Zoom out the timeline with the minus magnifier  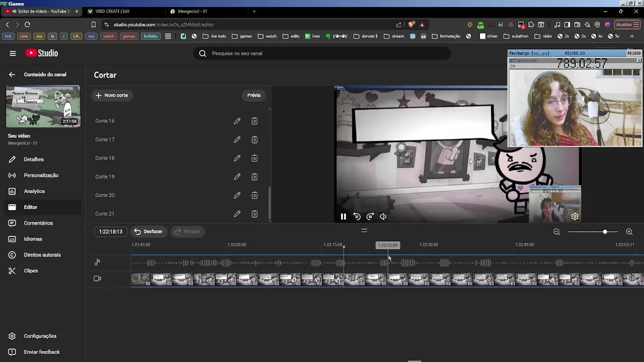(x=556, y=232)
